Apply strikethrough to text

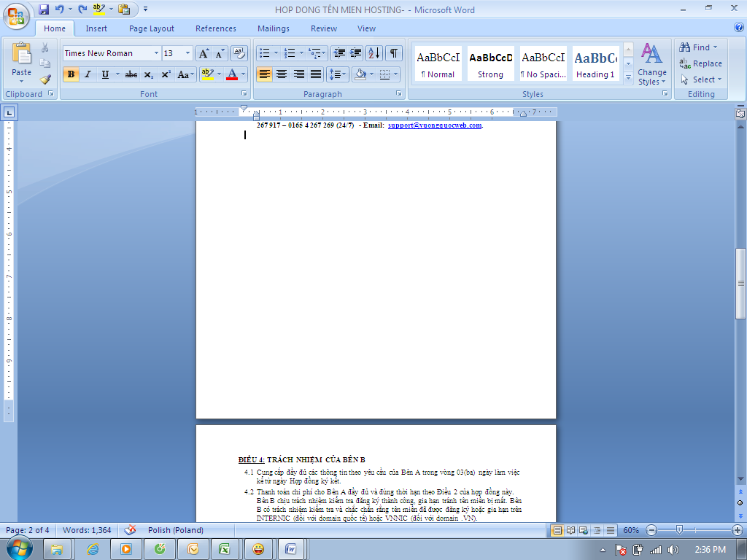click(131, 74)
